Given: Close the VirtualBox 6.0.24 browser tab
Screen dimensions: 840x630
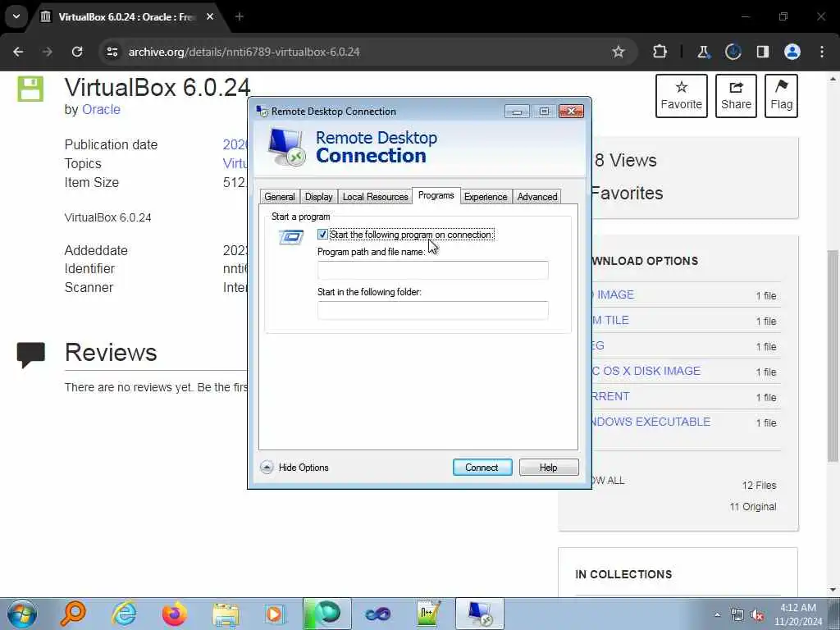Looking at the screenshot, I should click(x=210, y=16).
